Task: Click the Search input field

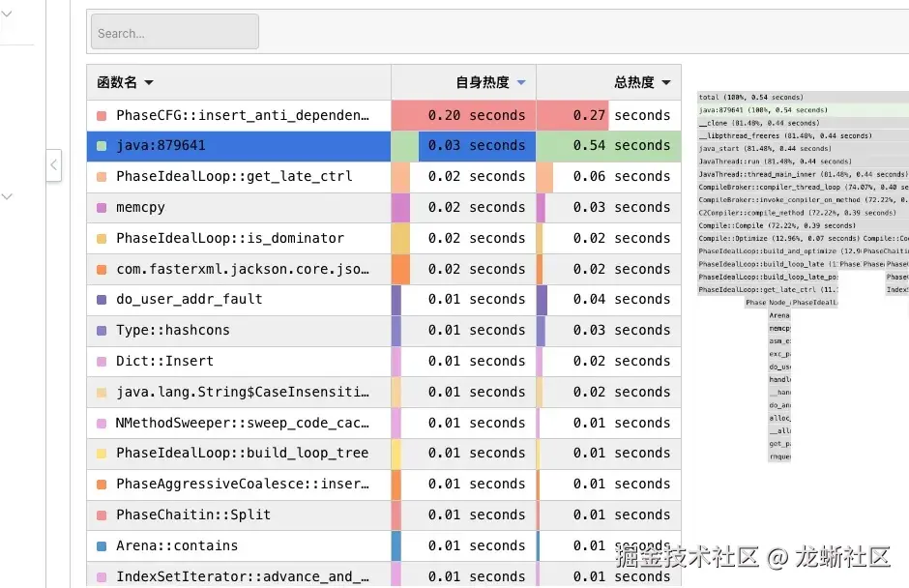Action: [174, 32]
